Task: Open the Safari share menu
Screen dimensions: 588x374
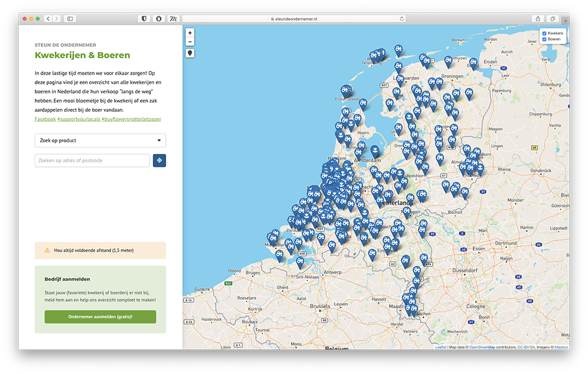Action: 538,19
